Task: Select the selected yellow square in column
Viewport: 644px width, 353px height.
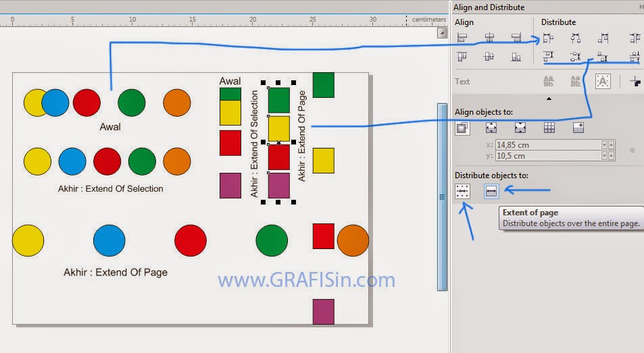Action: [x=279, y=129]
